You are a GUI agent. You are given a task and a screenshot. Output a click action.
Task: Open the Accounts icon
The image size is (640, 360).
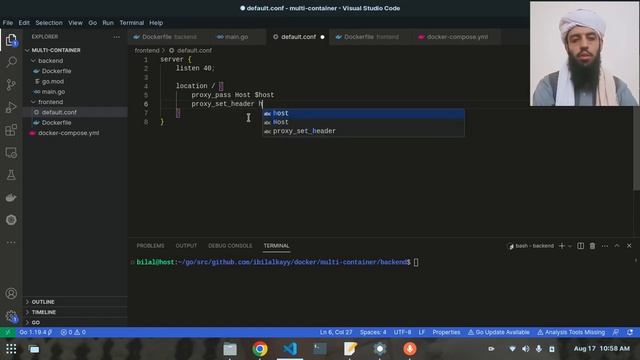pos(11,293)
